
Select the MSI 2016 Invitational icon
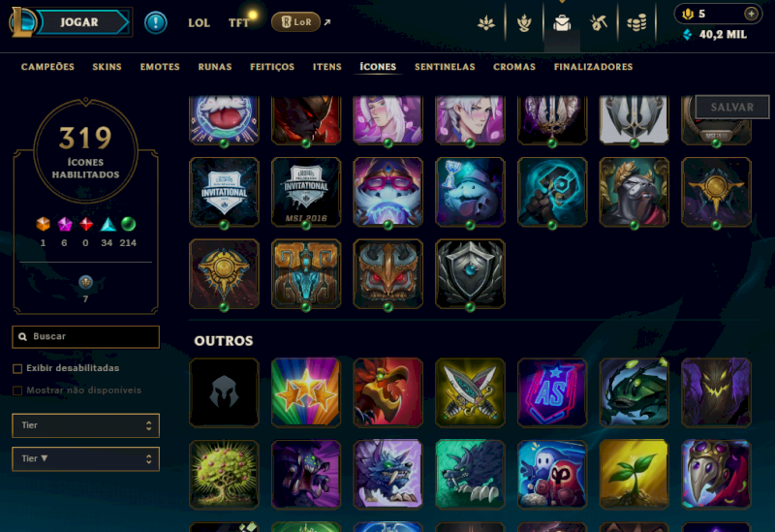tap(306, 192)
